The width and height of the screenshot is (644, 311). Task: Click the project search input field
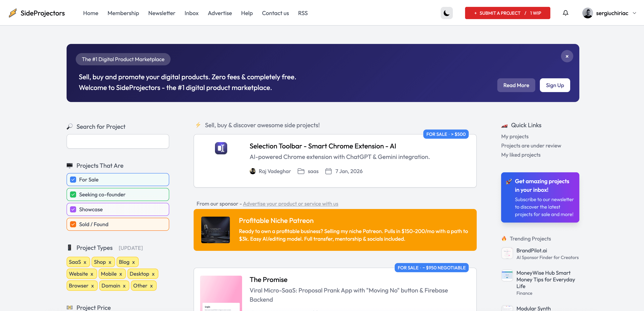click(x=118, y=142)
